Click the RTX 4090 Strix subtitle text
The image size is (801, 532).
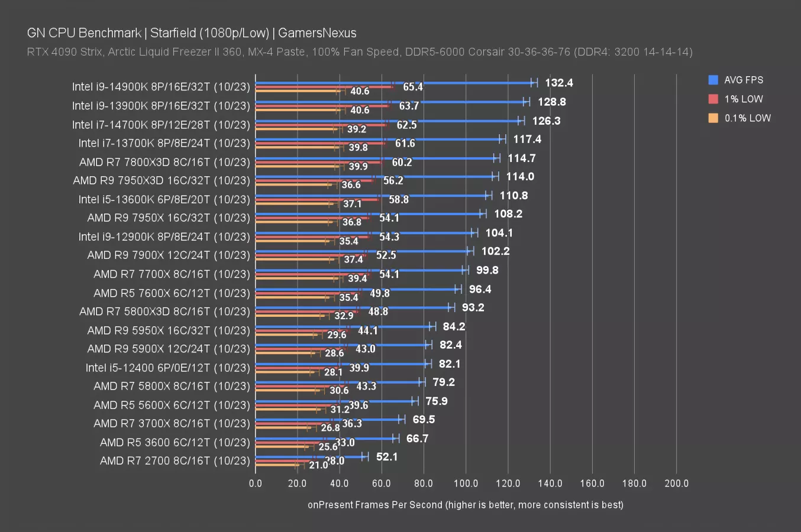tap(359, 52)
